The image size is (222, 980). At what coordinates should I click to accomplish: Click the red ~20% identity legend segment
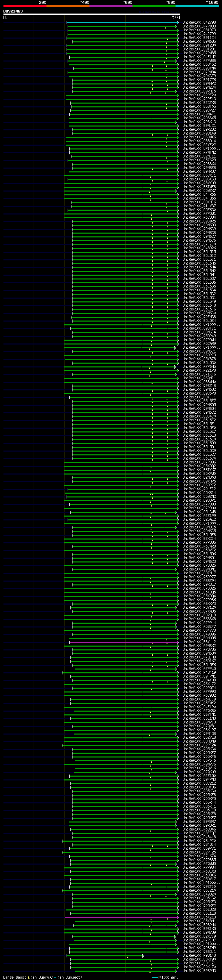point(25,7)
